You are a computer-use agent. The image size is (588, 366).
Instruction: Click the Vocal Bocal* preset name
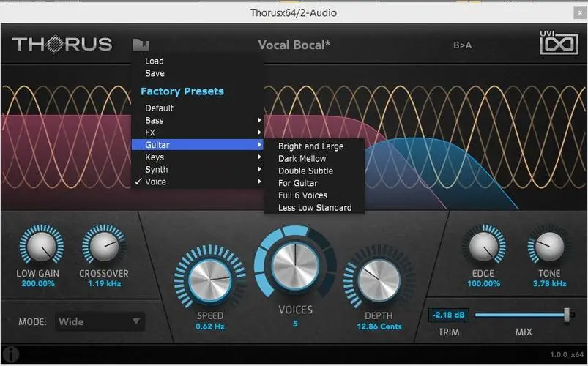[294, 45]
